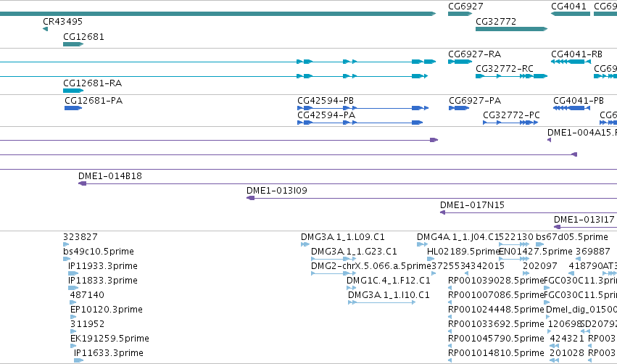Click the CG32772-RC transcript glyph
617x364 pixels.
pyautogui.click(x=512, y=76)
